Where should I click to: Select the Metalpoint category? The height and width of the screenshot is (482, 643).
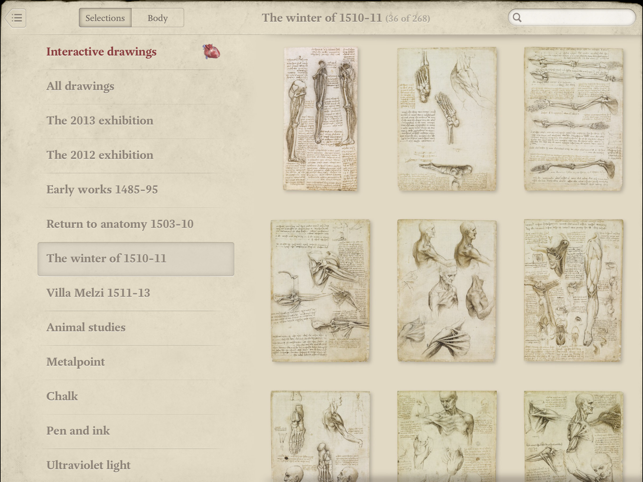tap(75, 362)
